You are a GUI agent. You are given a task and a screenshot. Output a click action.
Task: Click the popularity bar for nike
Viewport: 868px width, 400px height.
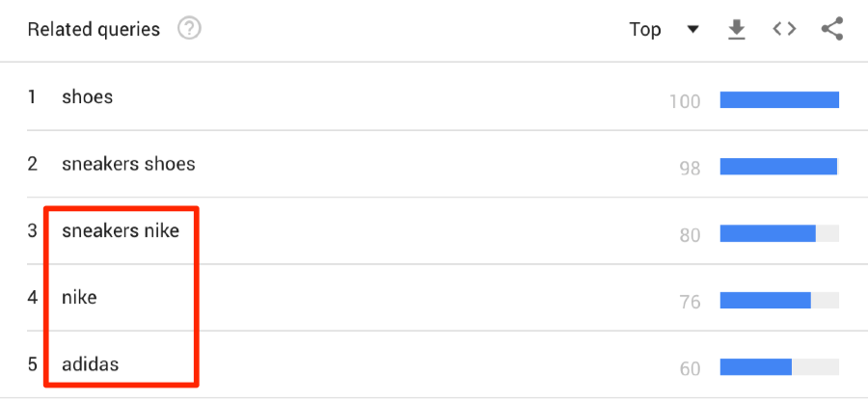766,301
